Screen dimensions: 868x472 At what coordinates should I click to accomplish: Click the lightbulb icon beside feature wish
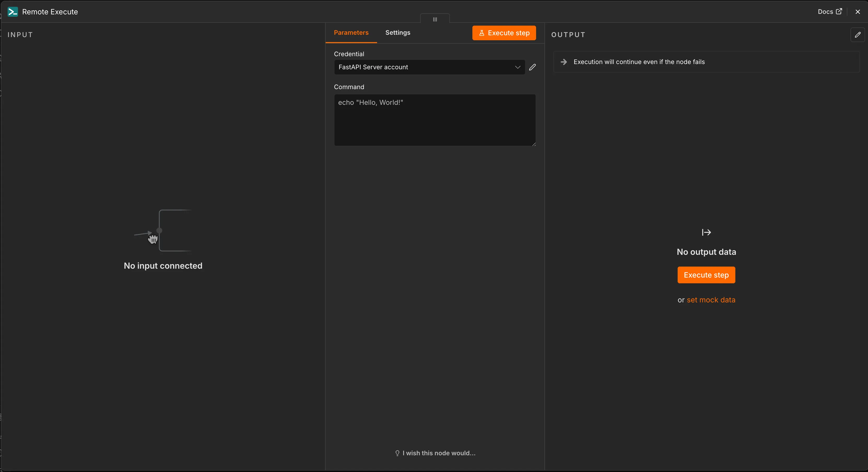pos(397,453)
